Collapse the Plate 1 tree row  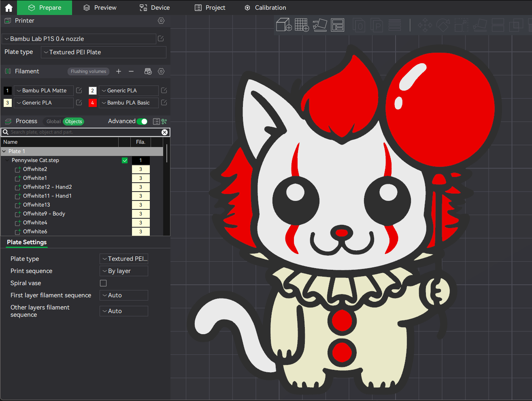tap(4, 151)
